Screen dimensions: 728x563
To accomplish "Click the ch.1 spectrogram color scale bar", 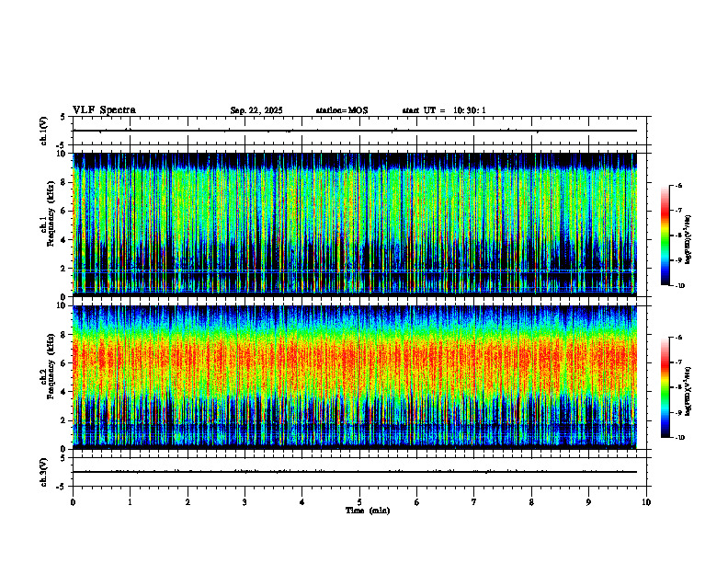I will (665, 236).
